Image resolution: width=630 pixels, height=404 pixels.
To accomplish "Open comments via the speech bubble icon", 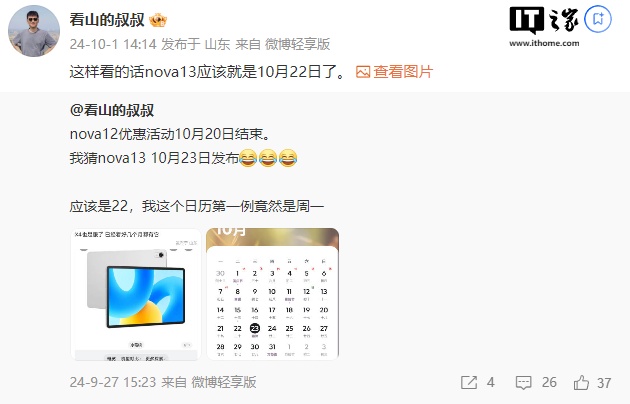I will (524, 383).
